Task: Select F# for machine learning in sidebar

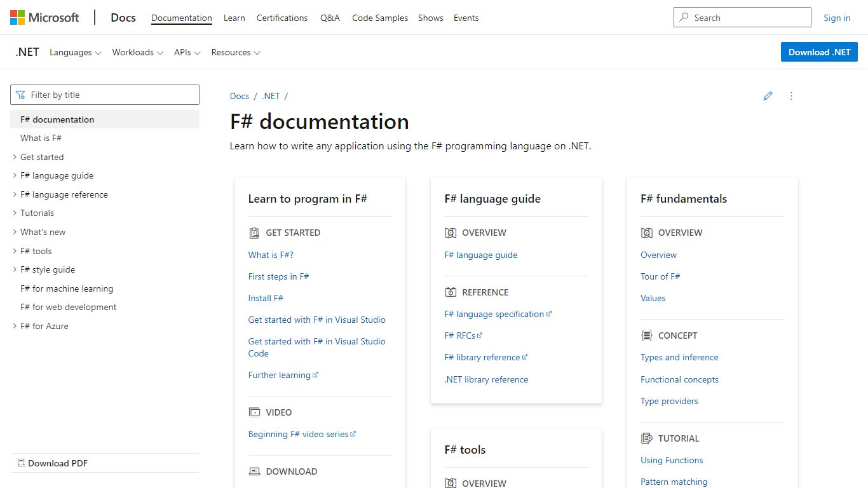Action: [67, 288]
